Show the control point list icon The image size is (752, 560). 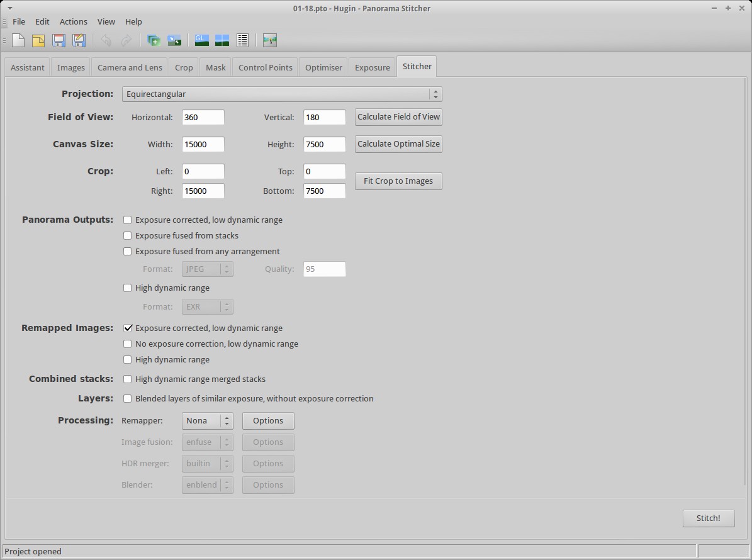[242, 40]
